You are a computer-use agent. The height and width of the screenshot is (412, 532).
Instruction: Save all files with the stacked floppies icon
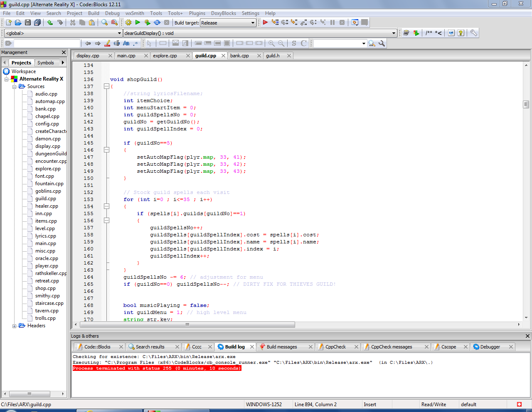(37, 22)
